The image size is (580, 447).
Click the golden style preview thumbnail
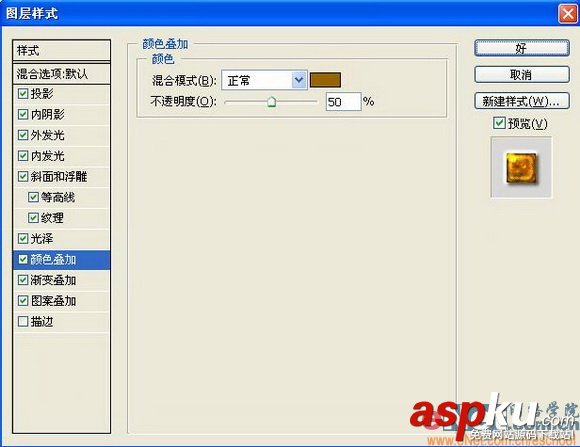click(521, 167)
